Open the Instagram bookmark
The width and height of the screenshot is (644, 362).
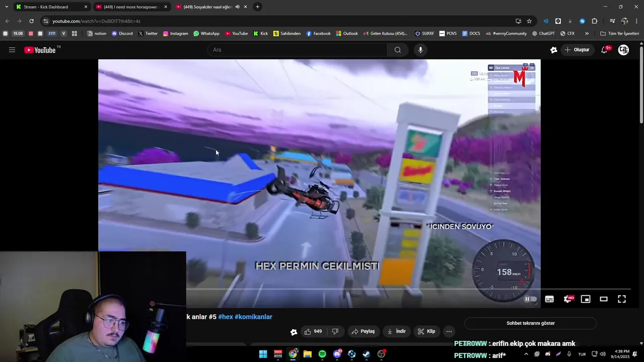(x=175, y=34)
